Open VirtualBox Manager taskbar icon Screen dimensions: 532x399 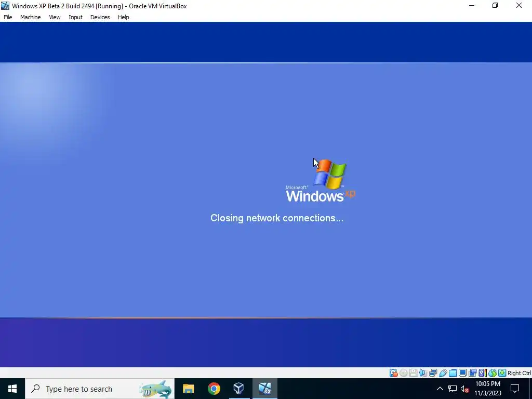[239, 389]
